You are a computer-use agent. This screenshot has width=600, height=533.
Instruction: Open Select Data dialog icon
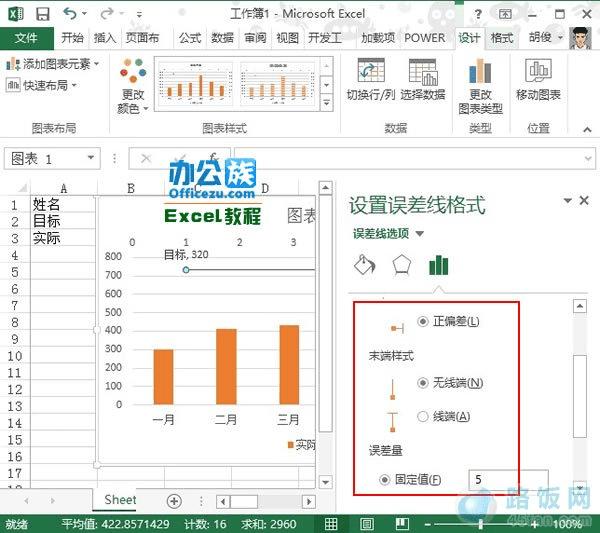pyautogui.click(x=423, y=72)
